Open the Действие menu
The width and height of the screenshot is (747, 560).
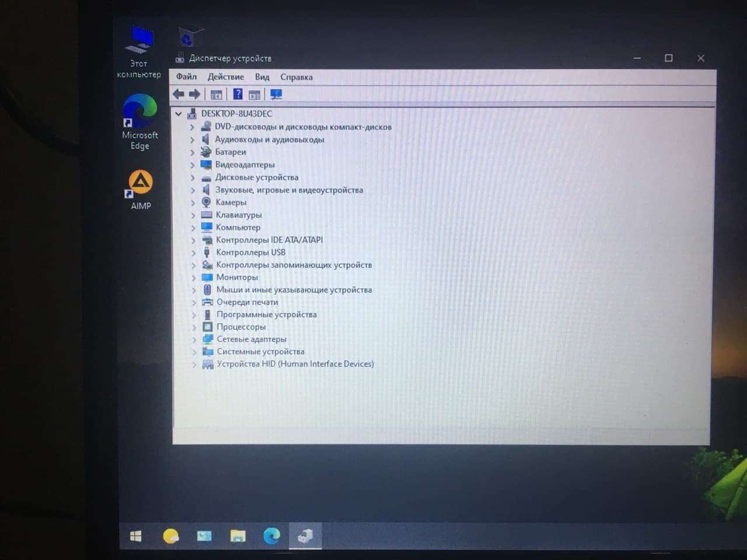226,76
